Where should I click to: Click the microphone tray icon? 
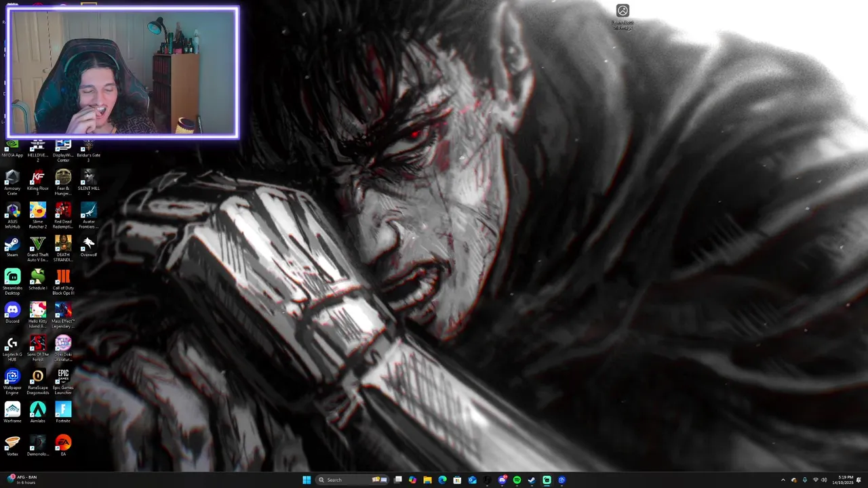[804, 480]
